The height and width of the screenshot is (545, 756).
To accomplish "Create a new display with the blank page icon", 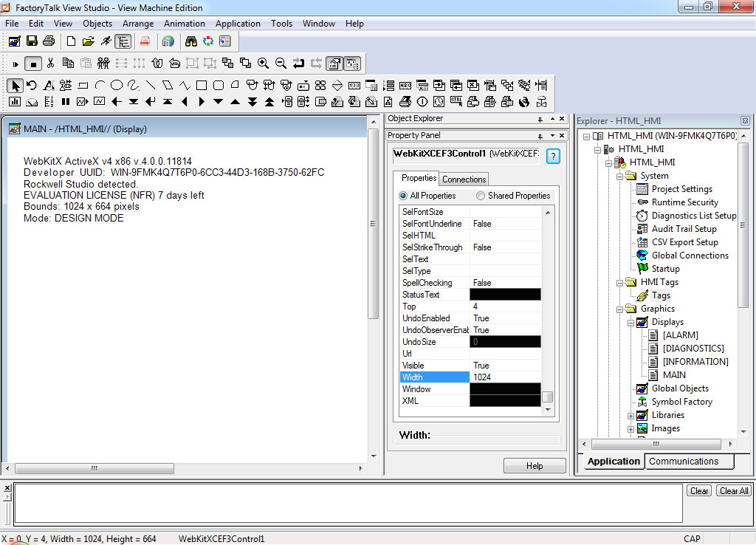I will pos(71,41).
